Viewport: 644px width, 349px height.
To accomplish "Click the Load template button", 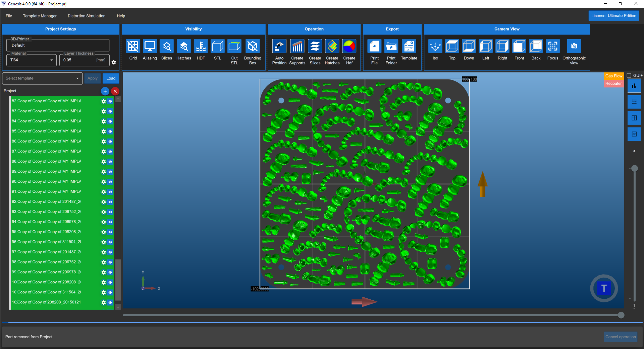I will pyautogui.click(x=111, y=78).
